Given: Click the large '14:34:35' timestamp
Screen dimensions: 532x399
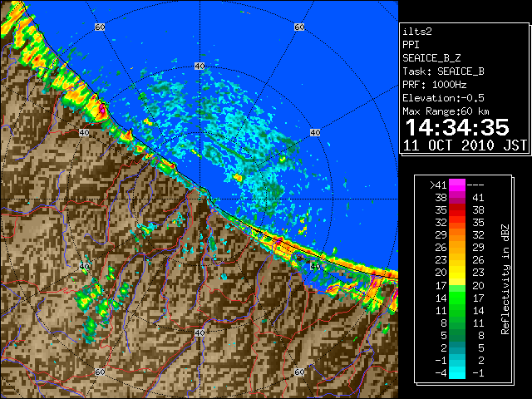Looking at the screenshot, I should pos(457,127).
